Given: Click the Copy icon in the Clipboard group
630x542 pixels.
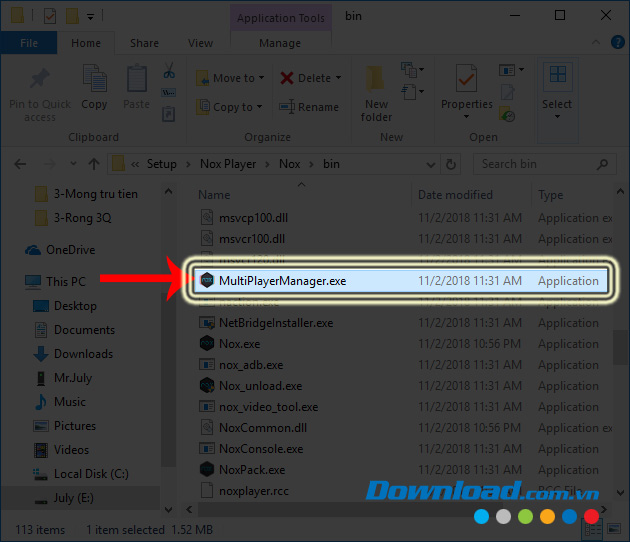Looking at the screenshot, I should coord(94,78).
